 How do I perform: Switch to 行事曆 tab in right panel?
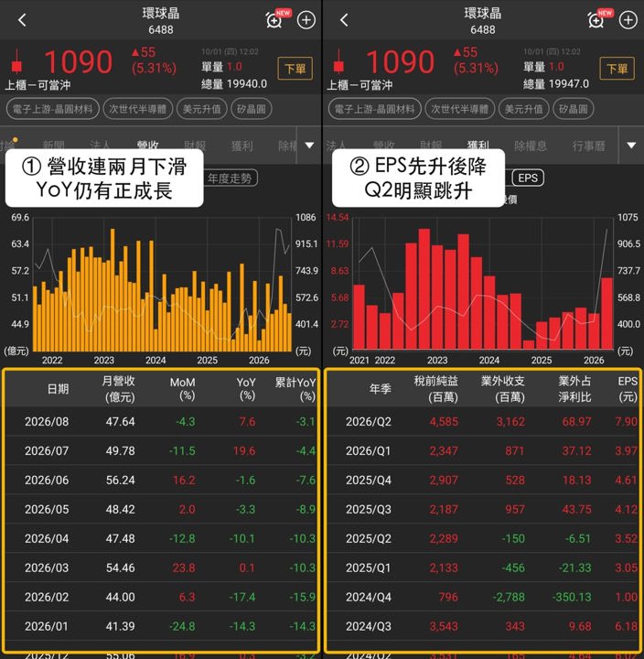tap(588, 146)
